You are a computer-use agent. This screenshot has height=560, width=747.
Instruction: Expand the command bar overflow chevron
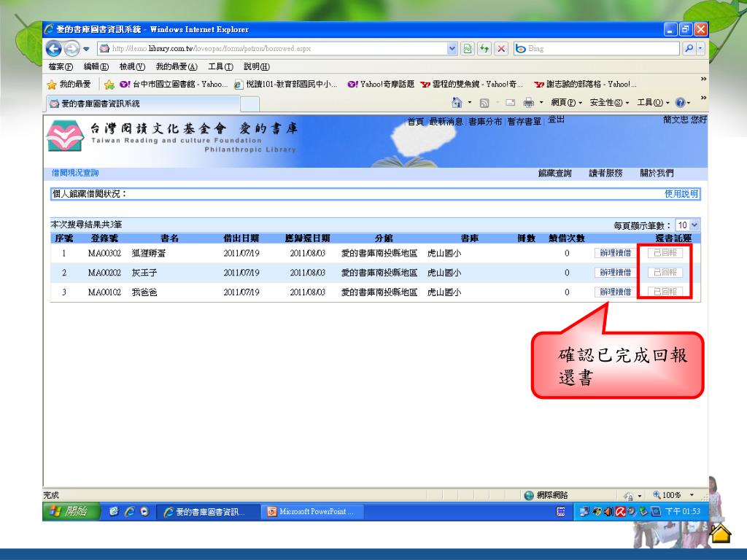tap(703, 98)
